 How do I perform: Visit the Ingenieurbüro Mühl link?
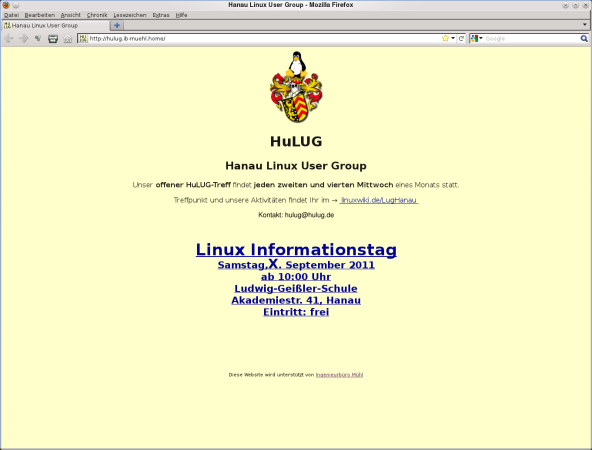(x=339, y=375)
